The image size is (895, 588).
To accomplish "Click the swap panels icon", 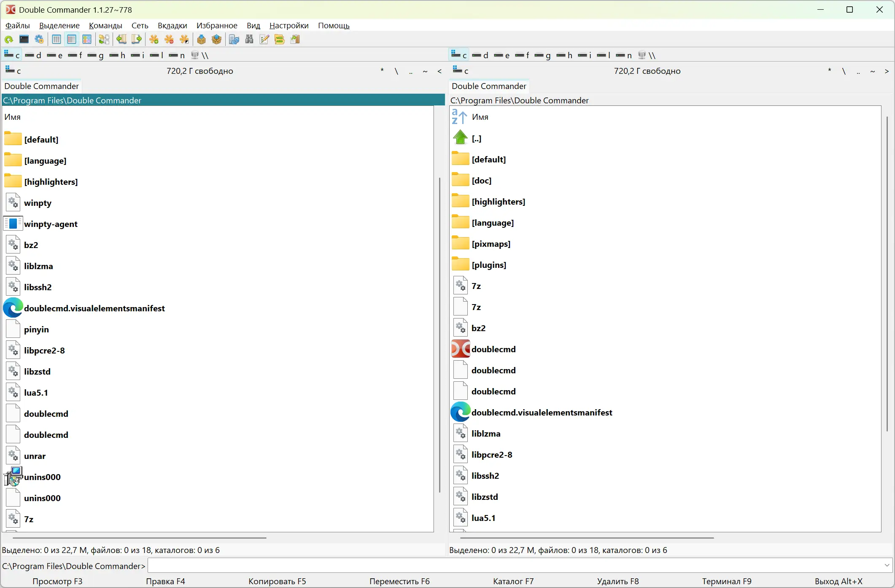I will coord(104,40).
